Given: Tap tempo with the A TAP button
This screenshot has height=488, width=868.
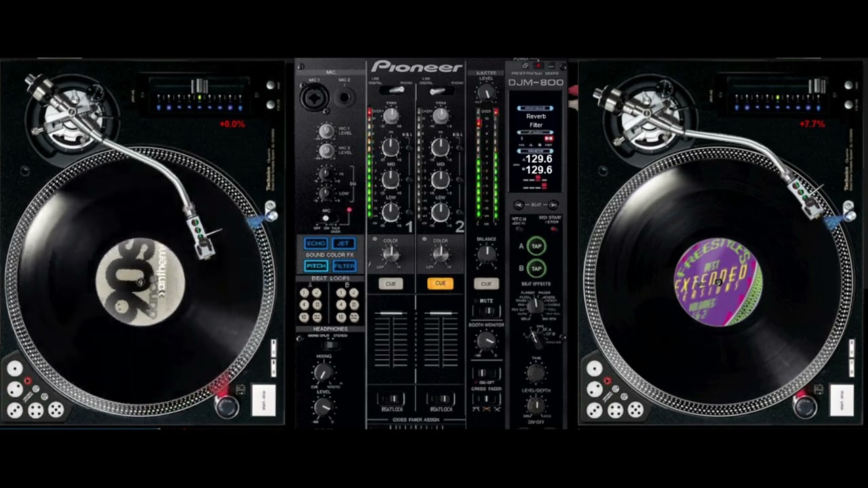Looking at the screenshot, I should click(x=536, y=246).
